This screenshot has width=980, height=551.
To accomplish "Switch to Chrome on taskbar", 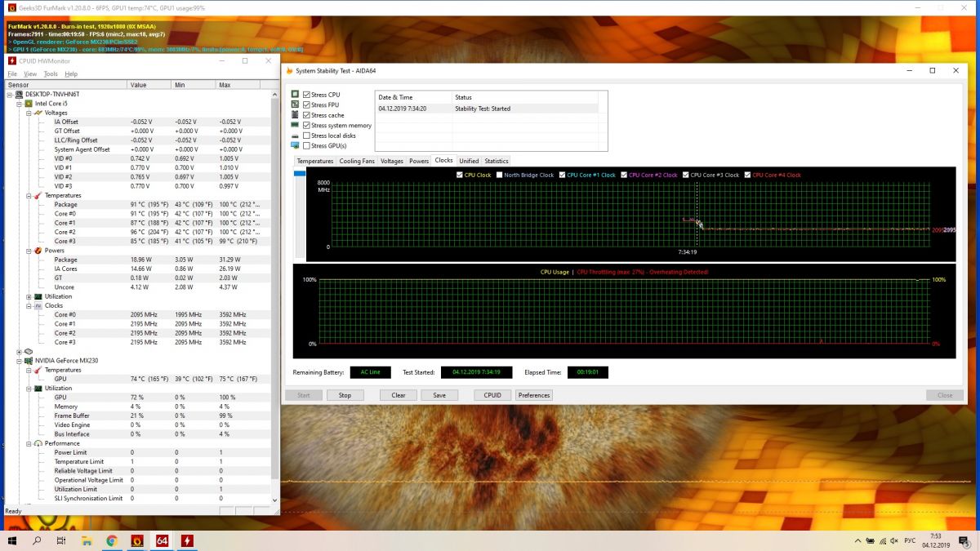I will pos(111,540).
